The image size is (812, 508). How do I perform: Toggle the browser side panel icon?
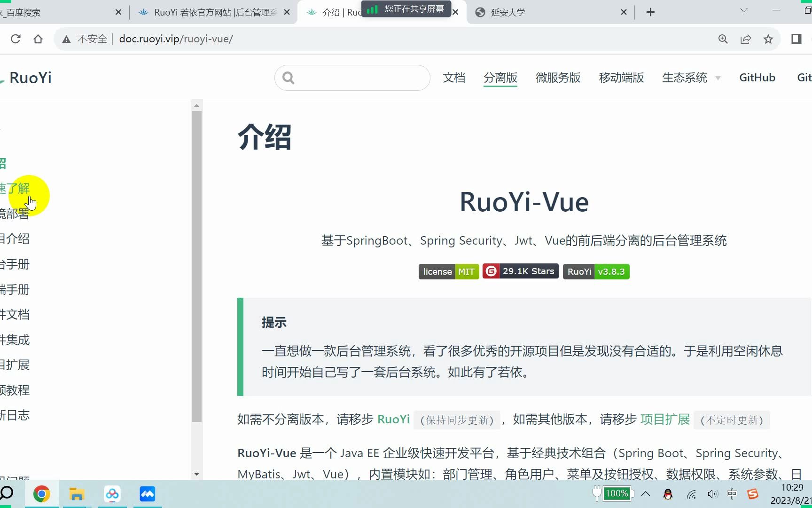coord(796,39)
